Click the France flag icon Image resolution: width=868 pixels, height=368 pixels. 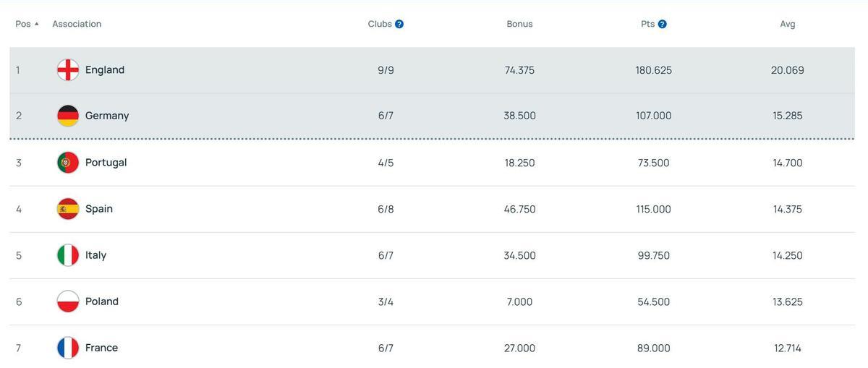68,348
